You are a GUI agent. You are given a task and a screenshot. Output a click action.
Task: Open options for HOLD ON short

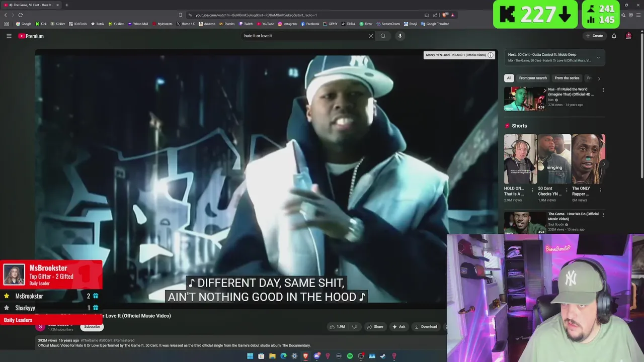[532, 191]
